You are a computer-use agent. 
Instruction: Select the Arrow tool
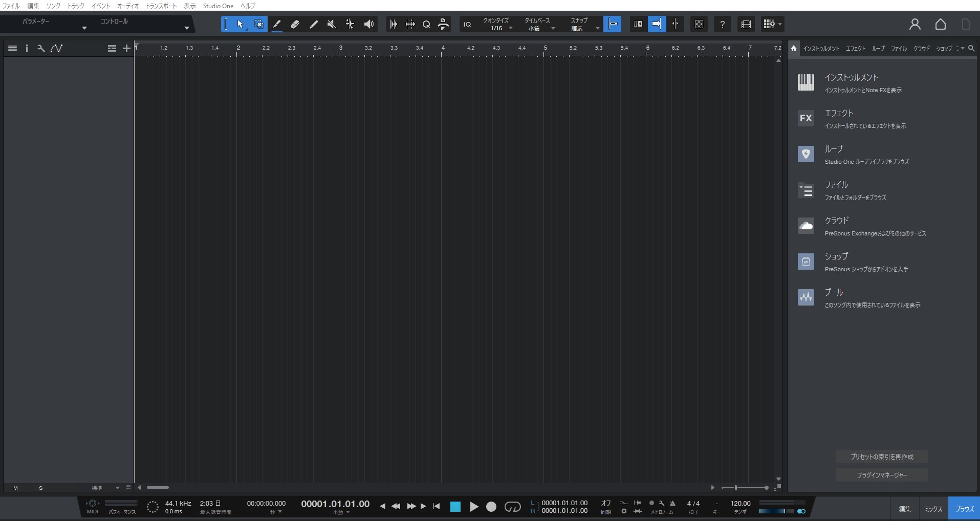click(240, 24)
